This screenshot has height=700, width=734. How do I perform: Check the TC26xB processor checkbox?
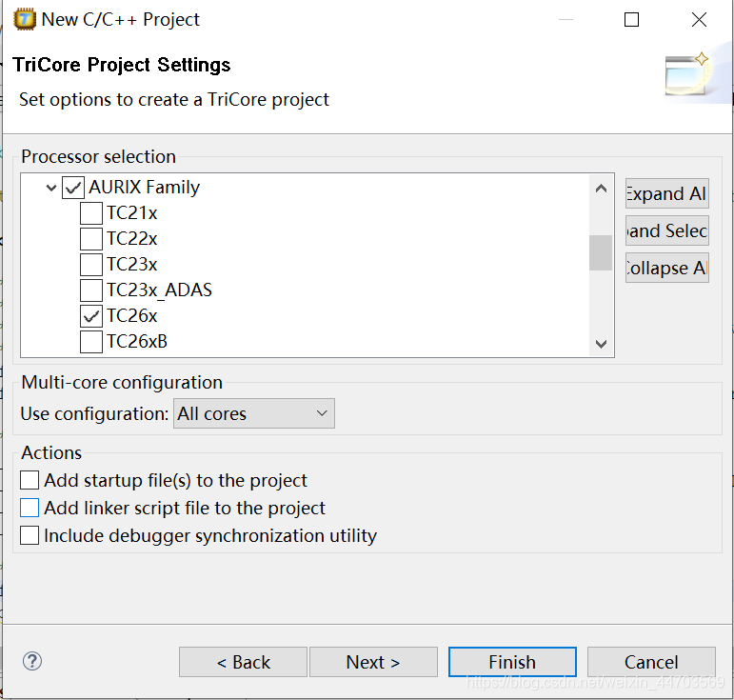[91, 342]
